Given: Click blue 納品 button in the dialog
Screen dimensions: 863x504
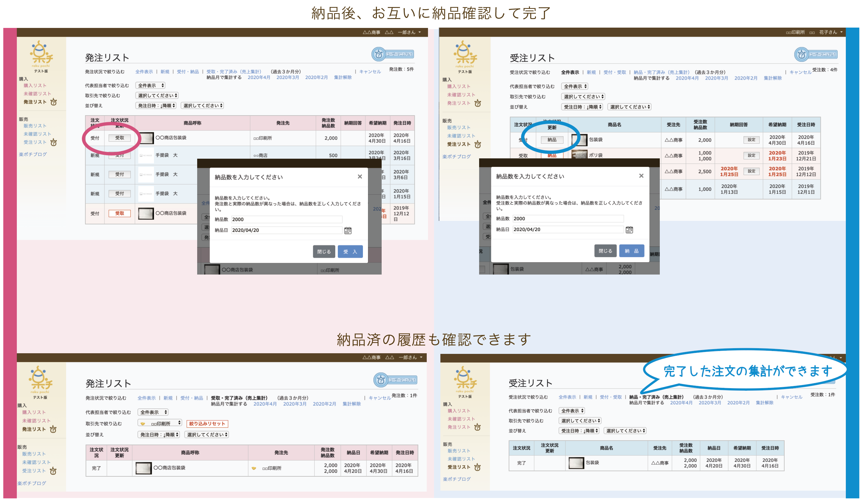Looking at the screenshot, I should point(632,251).
